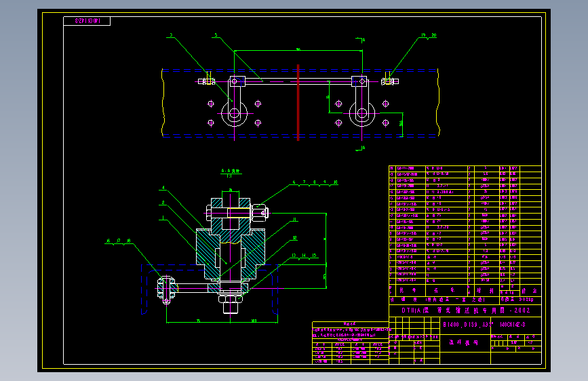The image size is (588, 381).
Task: Click the 6 7 8 9 10 balloon callout
Action: point(314,182)
